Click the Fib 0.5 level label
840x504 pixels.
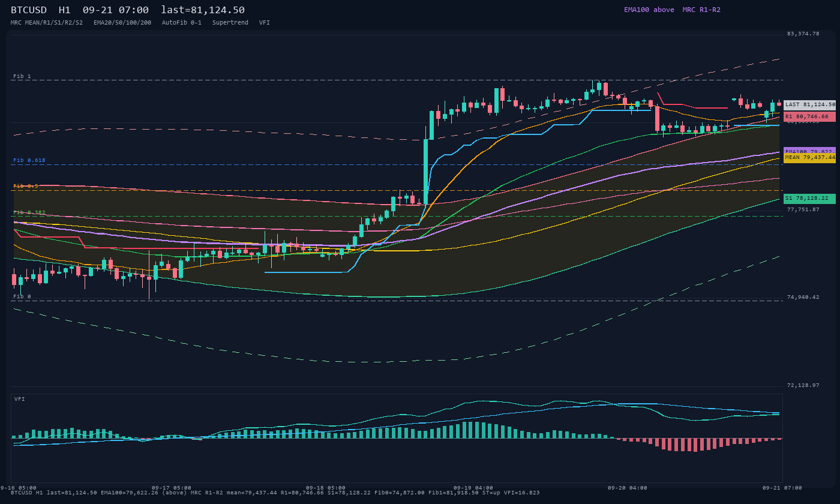pyautogui.click(x=26, y=186)
